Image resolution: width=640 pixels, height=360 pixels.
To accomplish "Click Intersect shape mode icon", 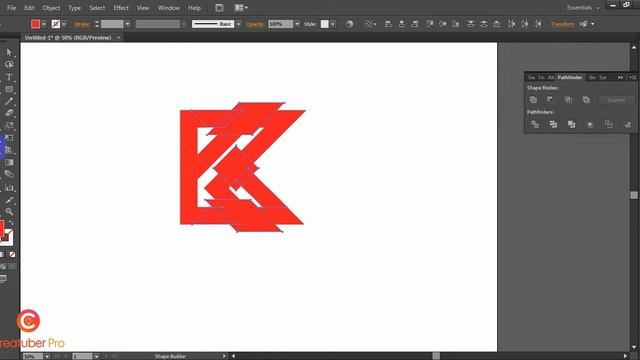I will tap(568, 100).
